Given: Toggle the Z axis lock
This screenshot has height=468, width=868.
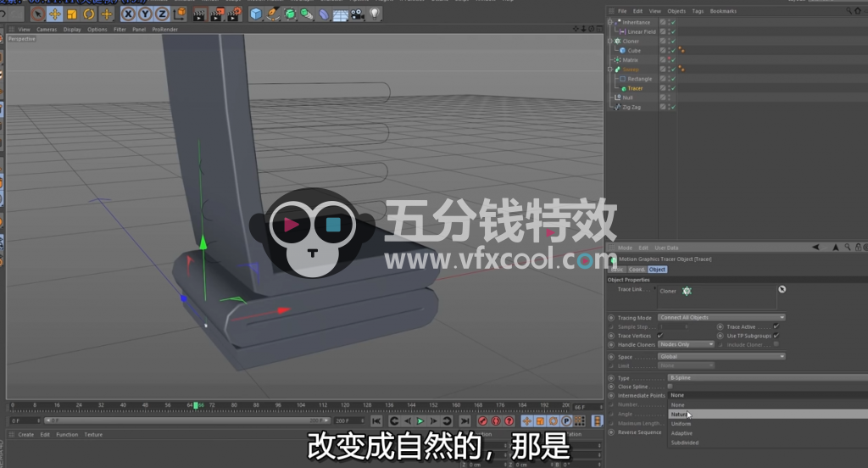Looking at the screenshot, I should click(x=162, y=14).
